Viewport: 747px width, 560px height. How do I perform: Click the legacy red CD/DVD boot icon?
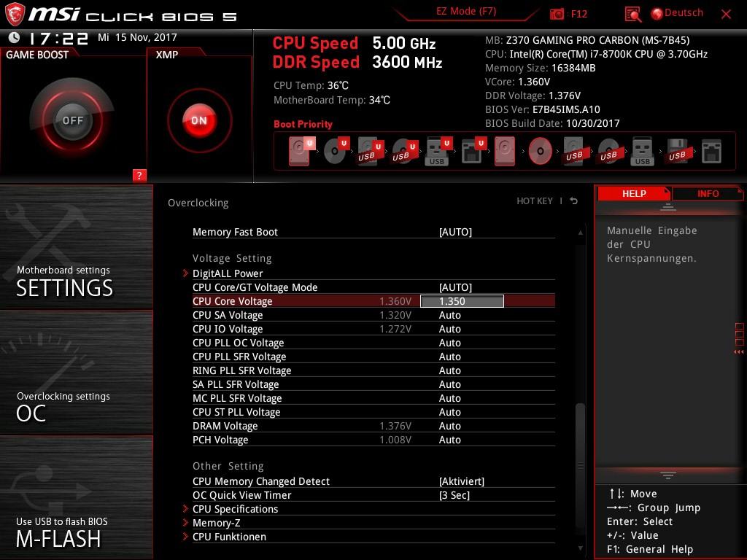click(x=541, y=151)
